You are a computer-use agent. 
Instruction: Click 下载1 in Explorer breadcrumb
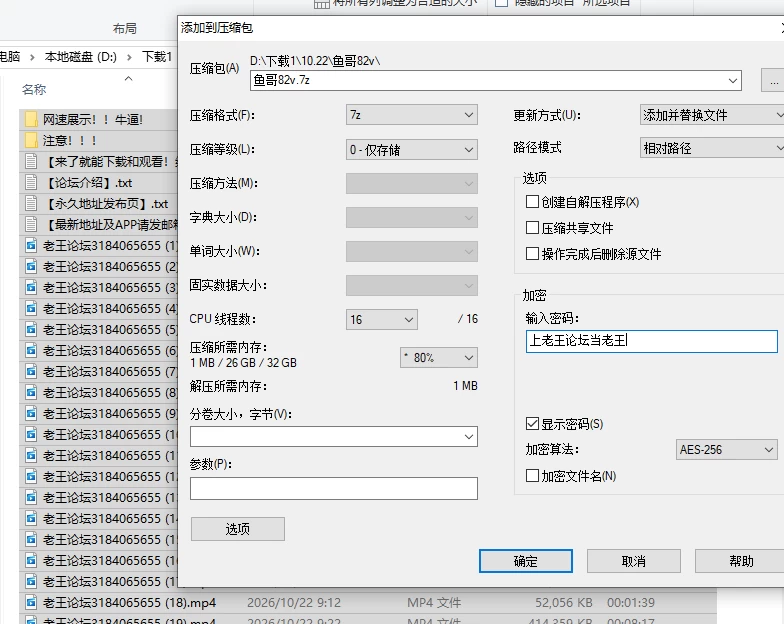coord(157,56)
